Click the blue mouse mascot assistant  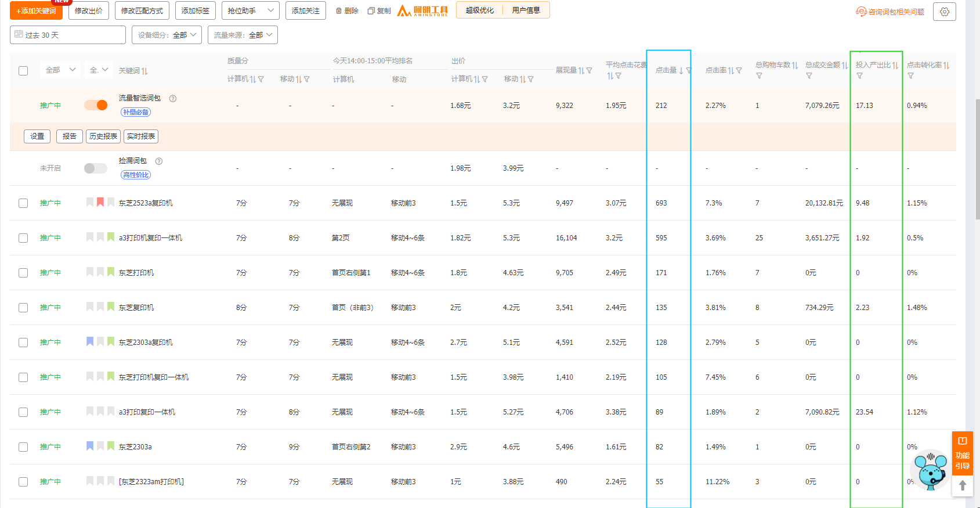point(930,470)
